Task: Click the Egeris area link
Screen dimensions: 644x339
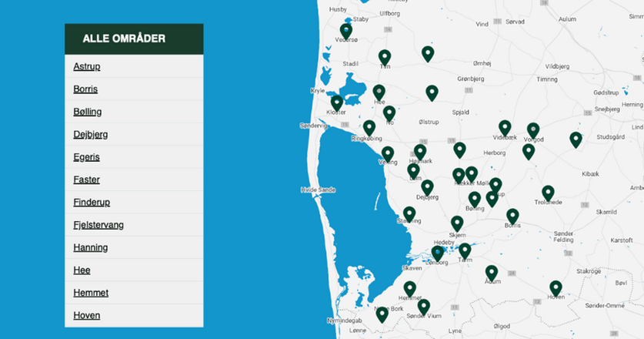Action: coord(87,157)
